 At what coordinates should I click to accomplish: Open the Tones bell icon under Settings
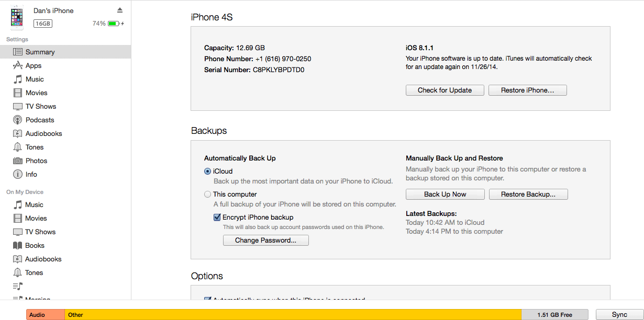pyautogui.click(x=18, y=147)
